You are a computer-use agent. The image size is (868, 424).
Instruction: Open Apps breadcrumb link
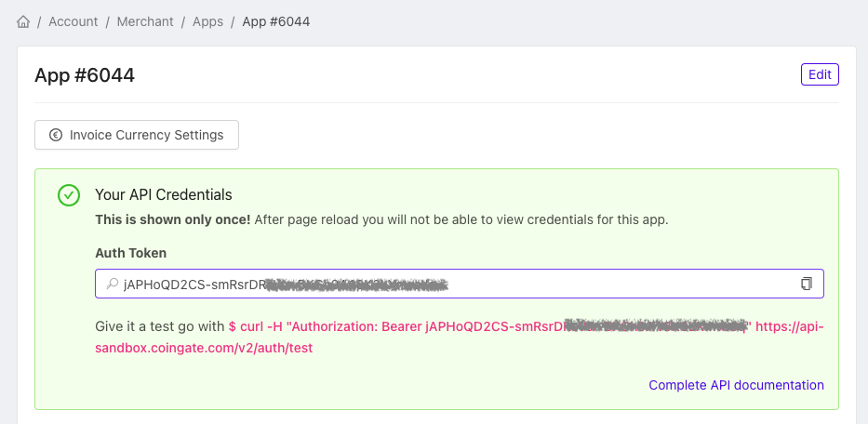[x=207, y=21]
